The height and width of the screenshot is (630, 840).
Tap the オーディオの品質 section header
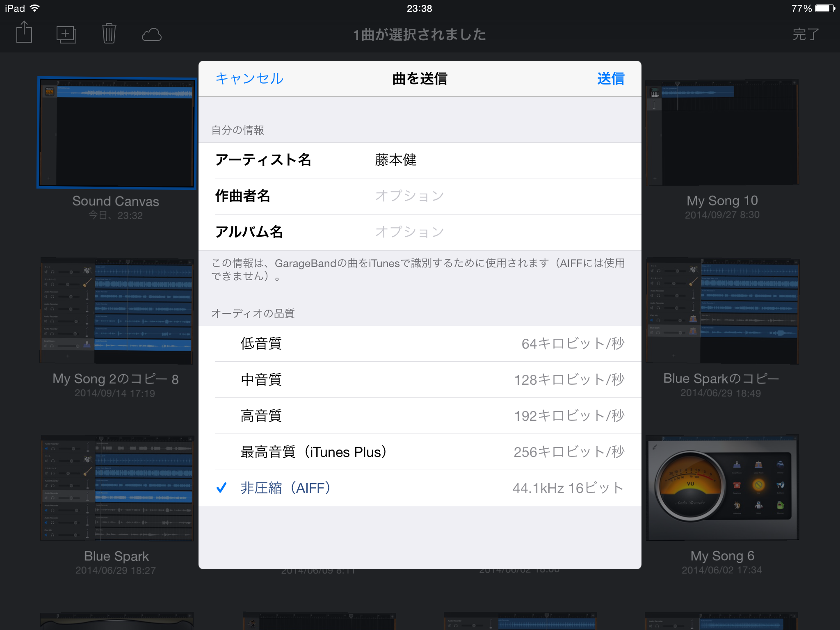tap(253, 314)
